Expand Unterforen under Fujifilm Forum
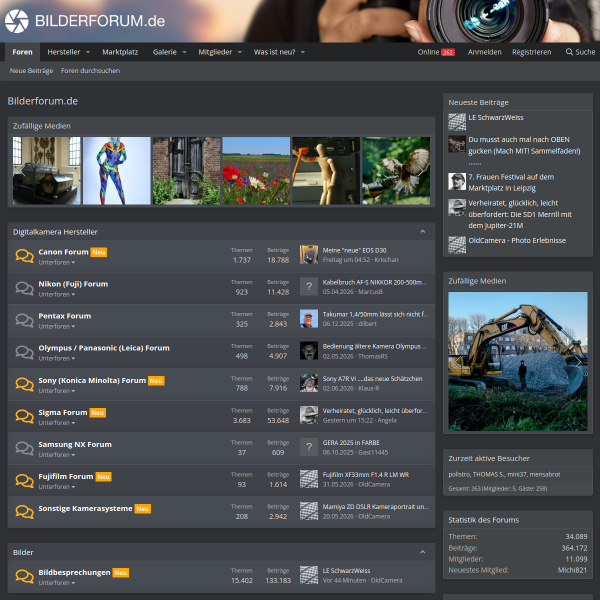The height and width of the screenshot is (600, 600). [x=57, y=487]
